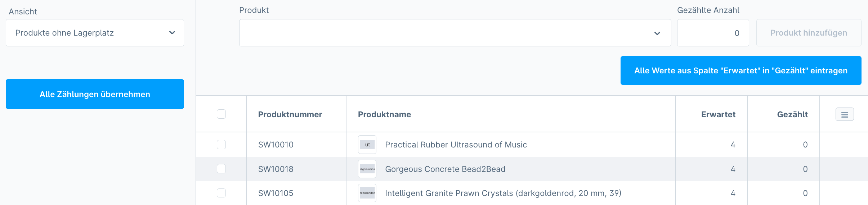Screen dimensions: 868x205
Task: Open the column settings hamburger menu
Action: [845, 114]
